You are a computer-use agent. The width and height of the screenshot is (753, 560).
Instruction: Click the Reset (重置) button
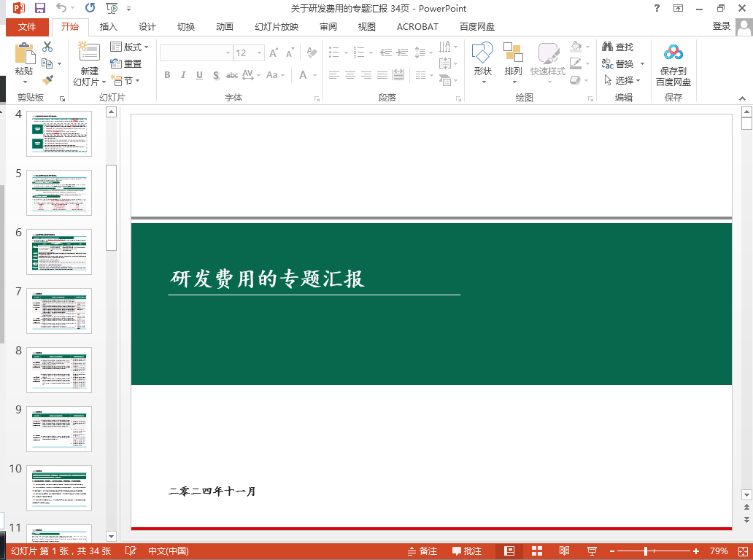125,63
